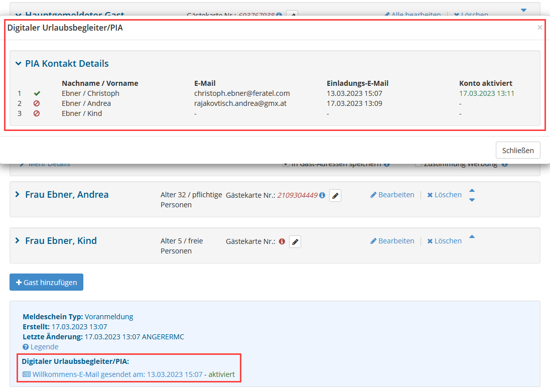Click the red blocked icon for Ebner / Kind
The image size is (550, 392).
click(37, 114)
